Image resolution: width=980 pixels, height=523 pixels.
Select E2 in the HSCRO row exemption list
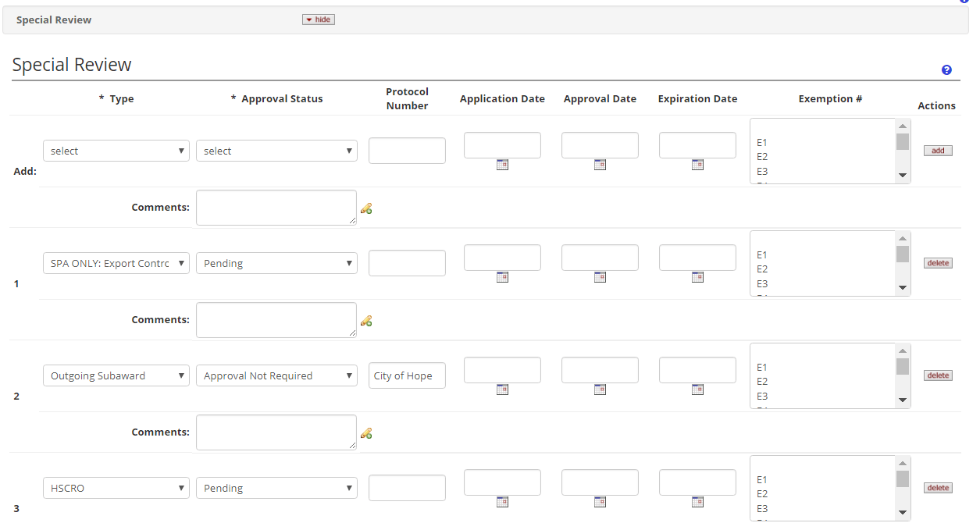coord(762,494)
